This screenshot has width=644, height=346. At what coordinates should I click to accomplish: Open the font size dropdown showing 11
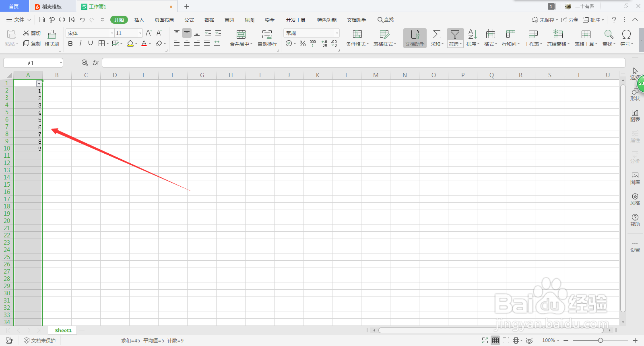pos(140,33)
